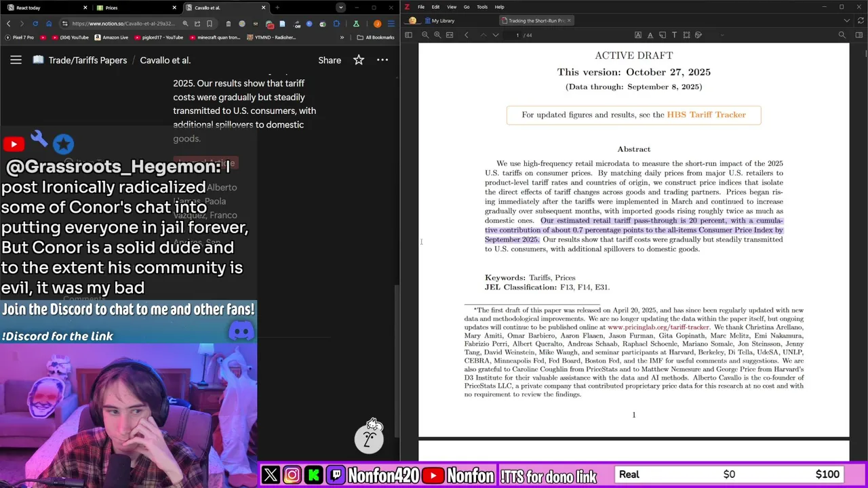Go back in the browser
The height and width of the screenshot is (488, 868).
tap(8, 24)
